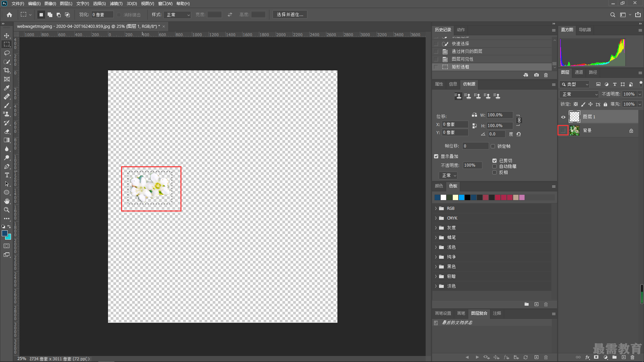
Task: Pick the white swatch in 色板
Action: [443, 197]
